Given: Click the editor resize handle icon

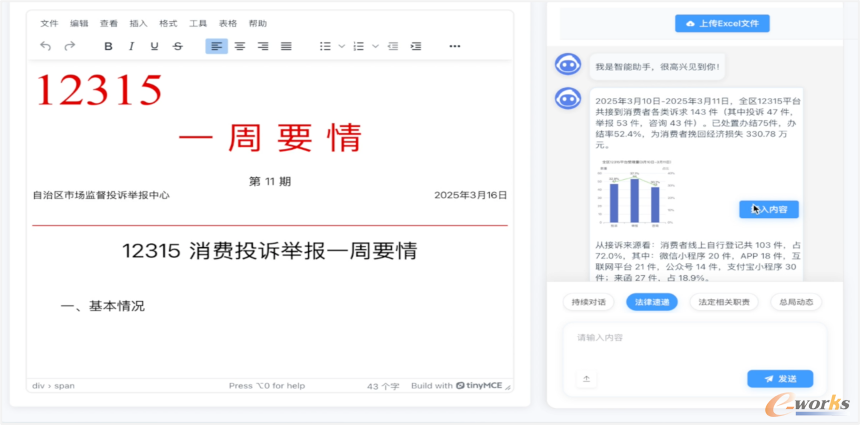Looking at the screenshot, I should 507,387.
